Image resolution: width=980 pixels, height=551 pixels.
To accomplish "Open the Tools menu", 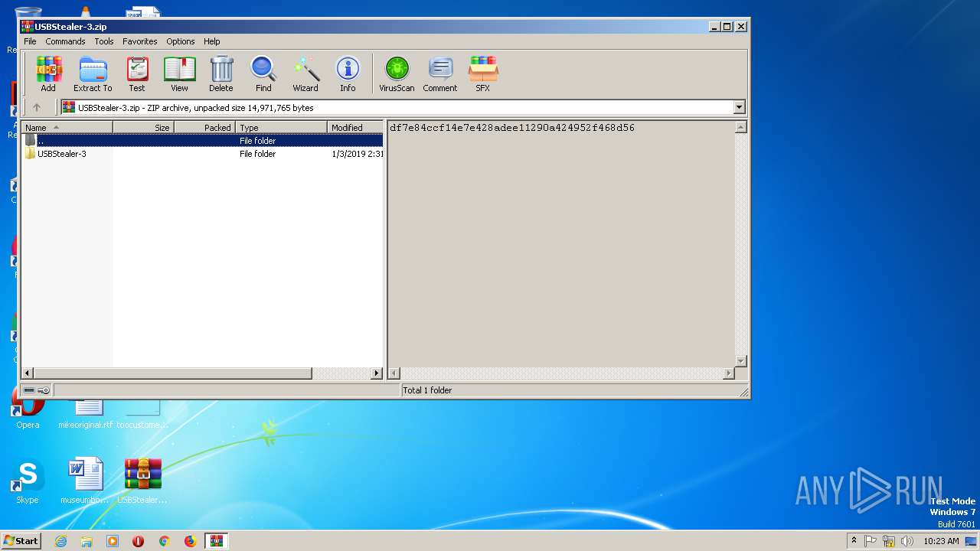I will click(104, 41).
